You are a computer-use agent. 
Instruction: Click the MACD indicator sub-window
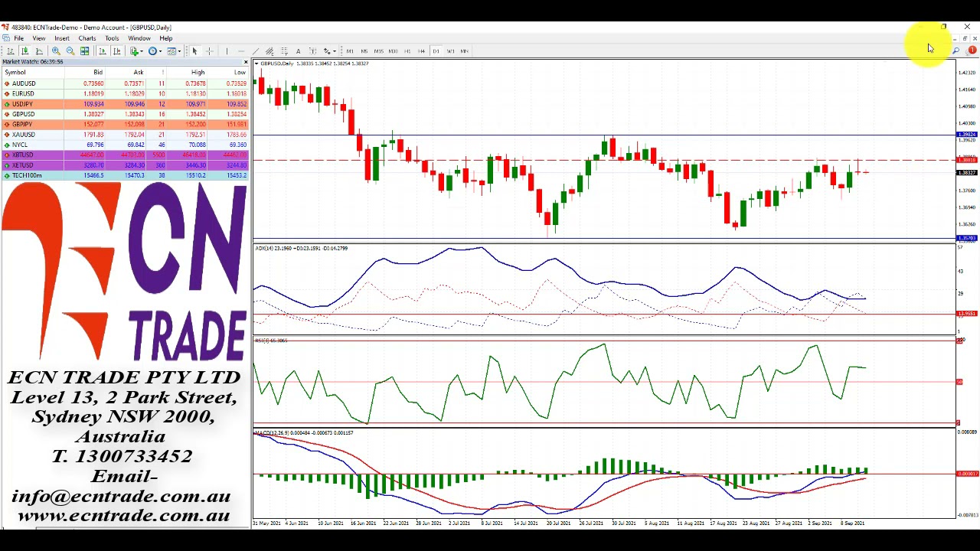click(x=605, y=473)
